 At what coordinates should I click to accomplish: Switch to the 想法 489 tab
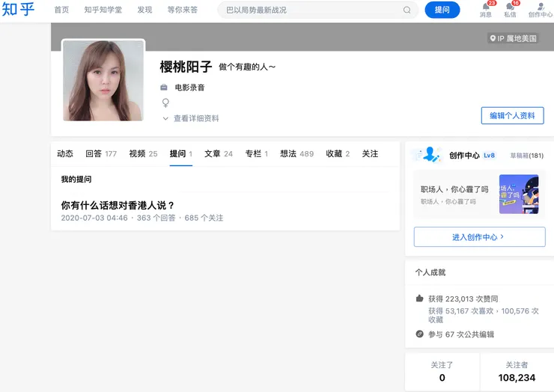(296, 153)
